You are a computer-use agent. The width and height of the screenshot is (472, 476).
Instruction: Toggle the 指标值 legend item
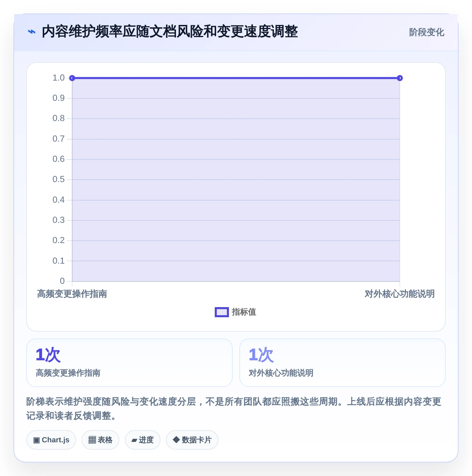(x=235, y=312)
